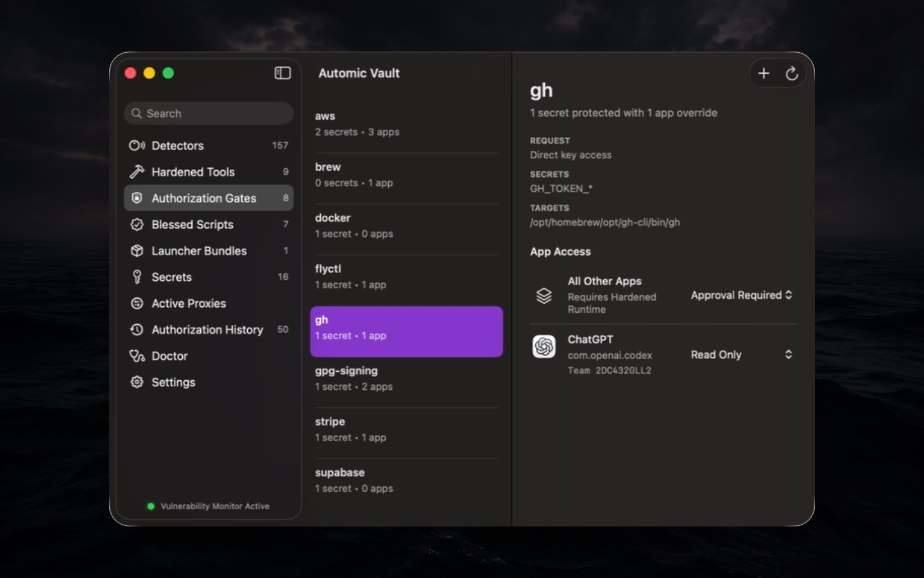Click the GH_TOKEN_* secret value
Viewport: 924px width, 578px height.
561,189
